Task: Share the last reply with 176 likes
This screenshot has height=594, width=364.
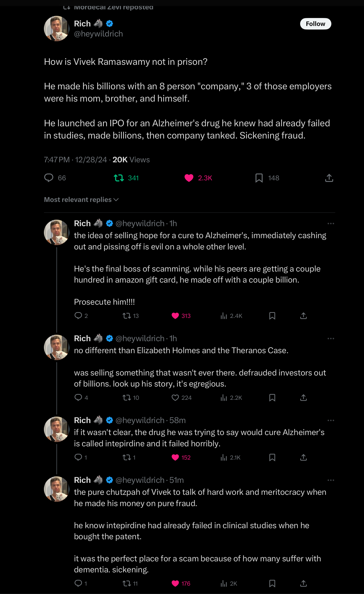Action: 303,583
